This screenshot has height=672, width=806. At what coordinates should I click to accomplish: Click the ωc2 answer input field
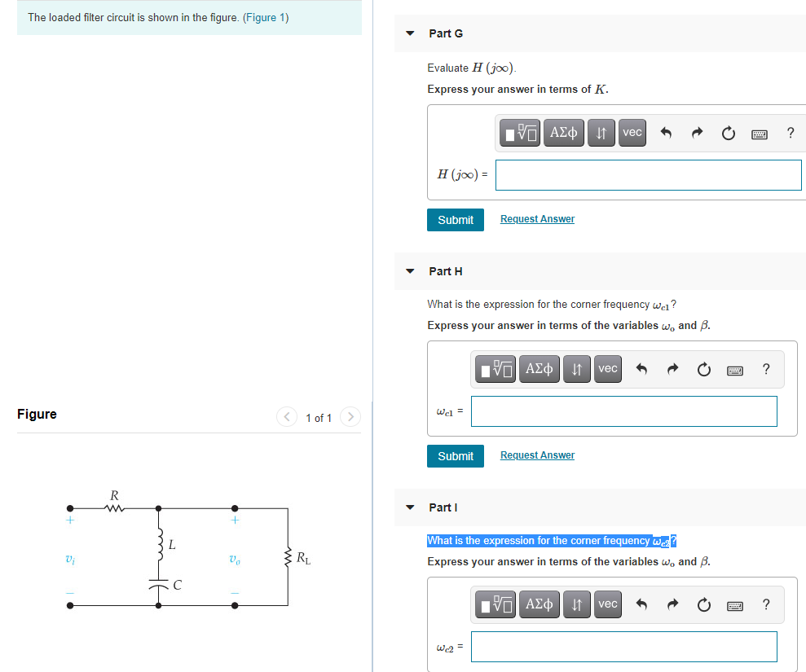click(x=623, y=646)
